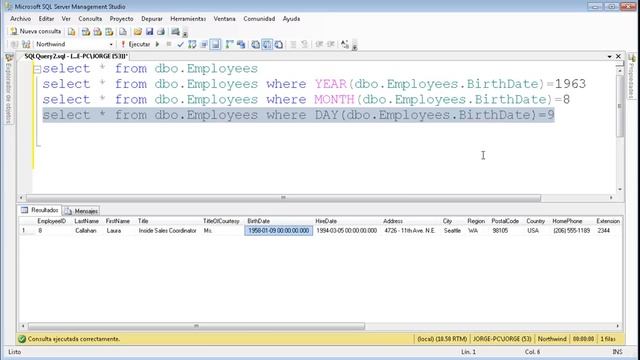This screenshot has height=360, width=640.
Task: Toggle Include Client Statistics
Action: [241, 44]
